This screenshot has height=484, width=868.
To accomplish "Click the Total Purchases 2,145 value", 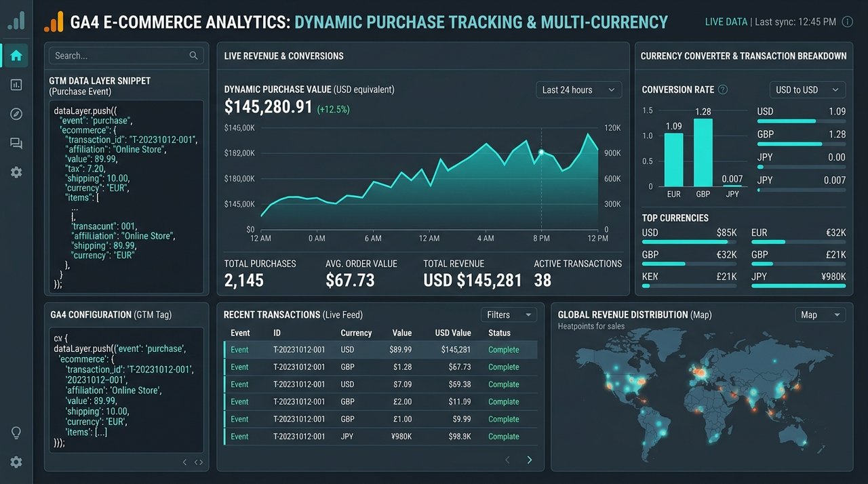I will click(244, 280).
